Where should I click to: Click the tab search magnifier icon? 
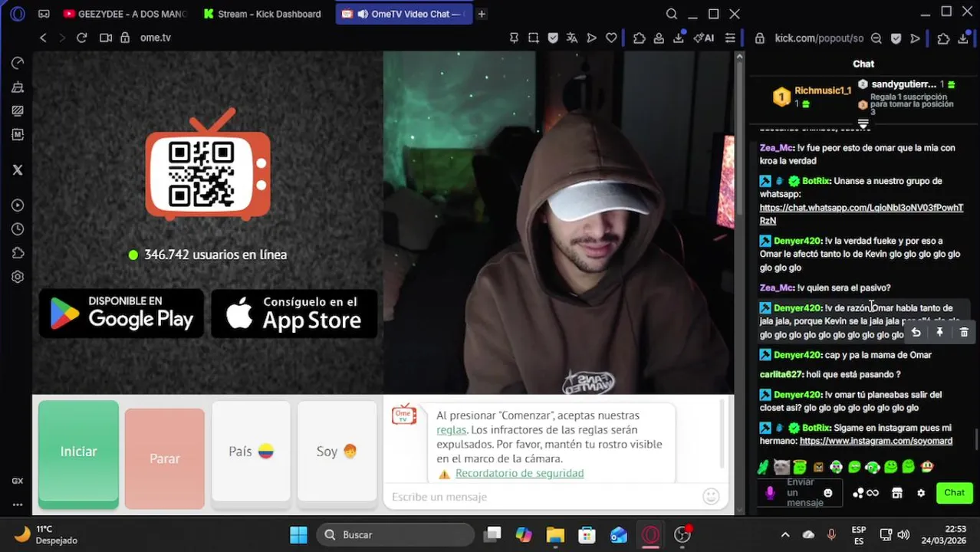[672, 14]
